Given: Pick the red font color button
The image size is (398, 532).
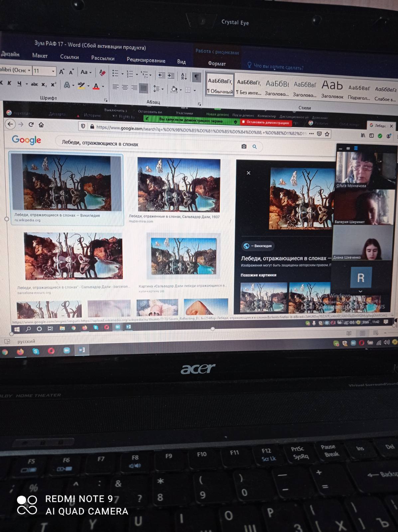Looking at the screenshot, I should [x=96, y=86].
